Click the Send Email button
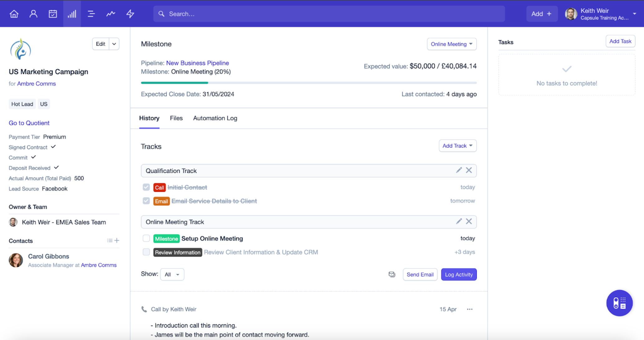Screen dimensions: 644x340 click(x=420, y=274)
